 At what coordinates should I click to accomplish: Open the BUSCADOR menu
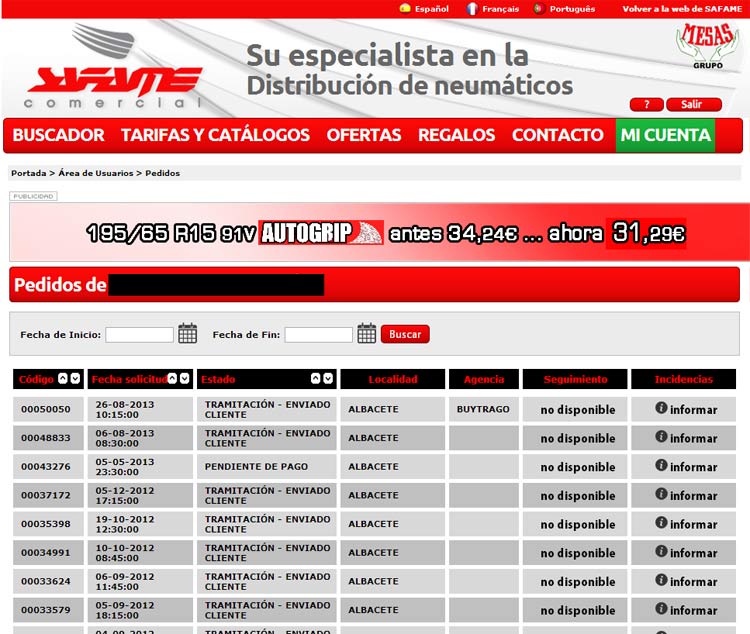click(x=58, y=135)
